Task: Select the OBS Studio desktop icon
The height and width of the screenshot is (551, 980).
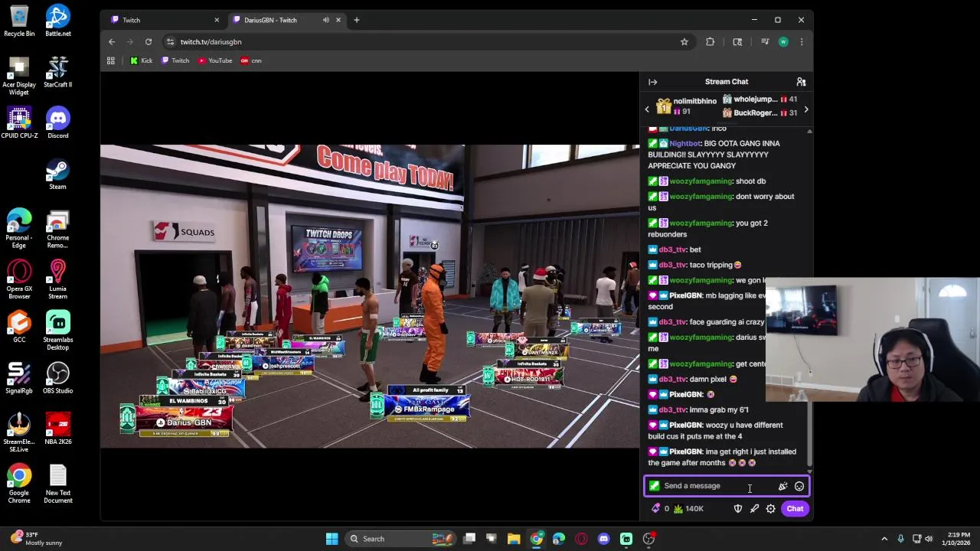Action: click(58, 378)
